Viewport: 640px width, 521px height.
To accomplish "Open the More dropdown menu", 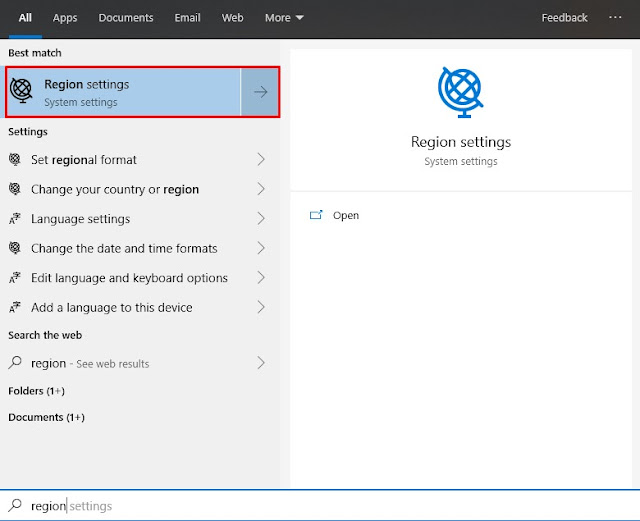I will 284,18.
